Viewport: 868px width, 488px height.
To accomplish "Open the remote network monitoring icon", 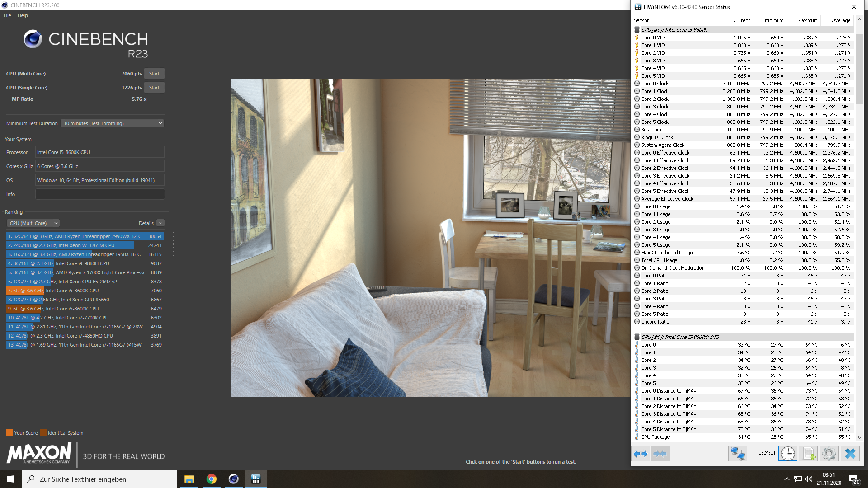I will [x=737, y=454].
